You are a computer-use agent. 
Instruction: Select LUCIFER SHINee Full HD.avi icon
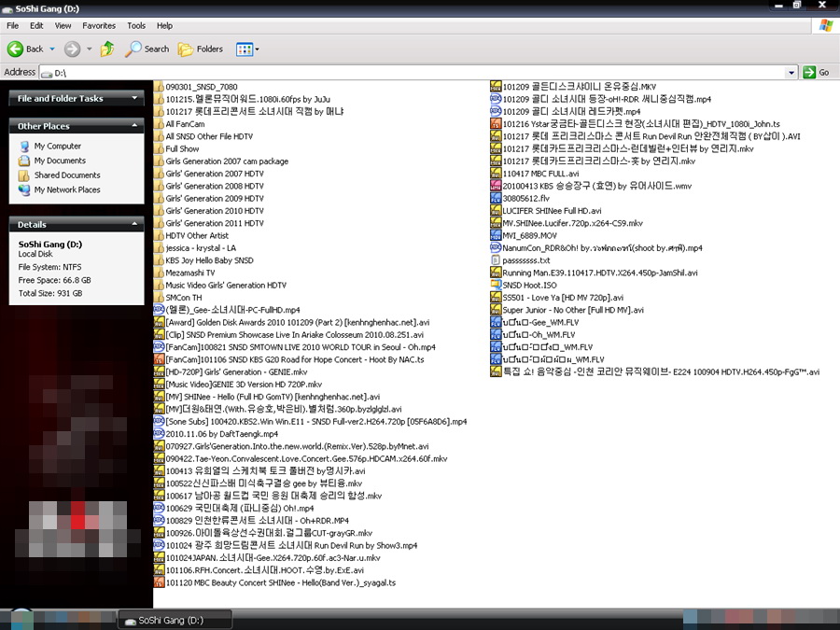496,211
